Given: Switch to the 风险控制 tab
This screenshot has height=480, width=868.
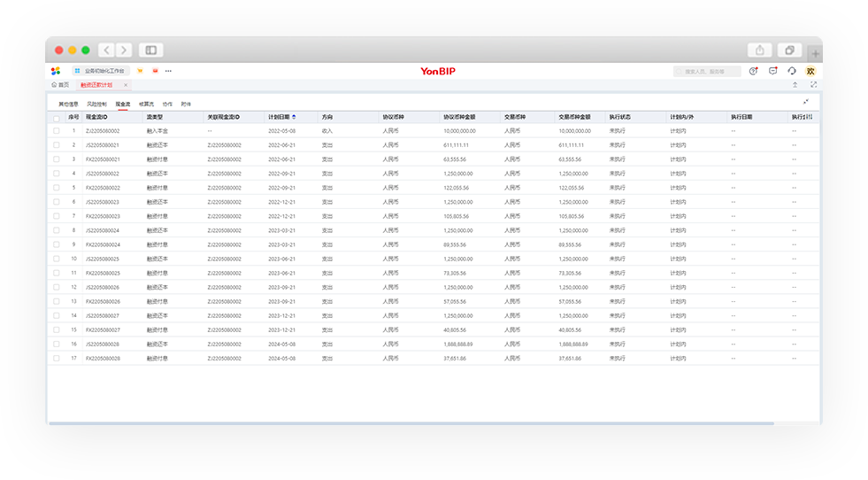Looking at the screenshot, I should pos(96,105).
